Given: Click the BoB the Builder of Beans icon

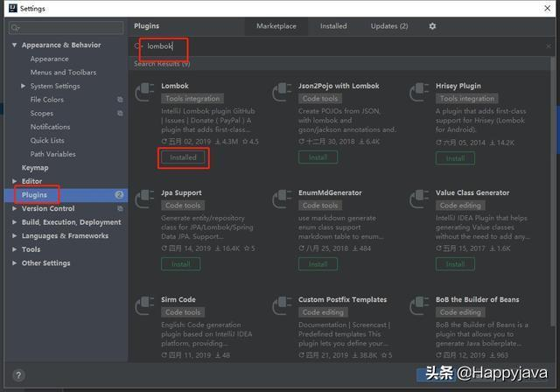Looking at the screenshot, I should click(x=419, y=305).
